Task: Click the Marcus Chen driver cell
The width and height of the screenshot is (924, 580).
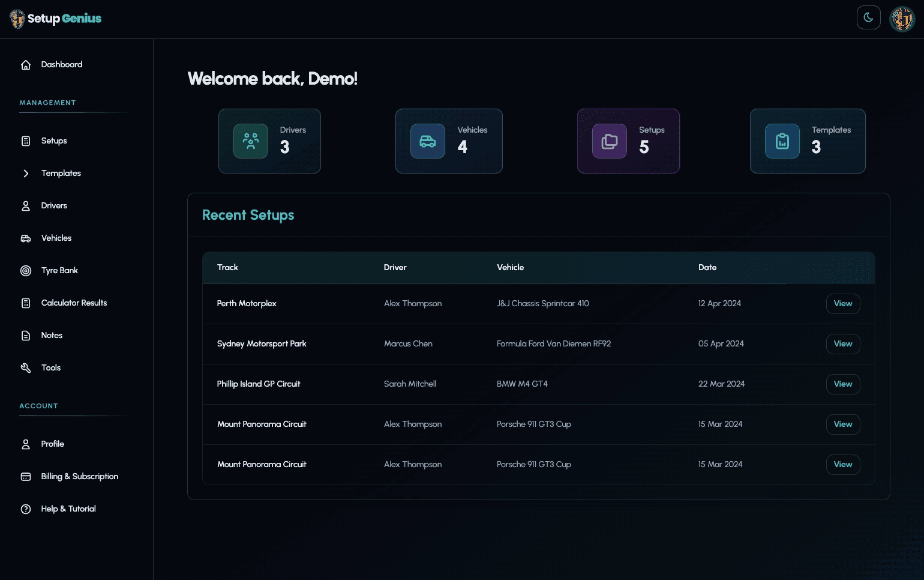Action: pyautogui.click(x=408, y=343)
